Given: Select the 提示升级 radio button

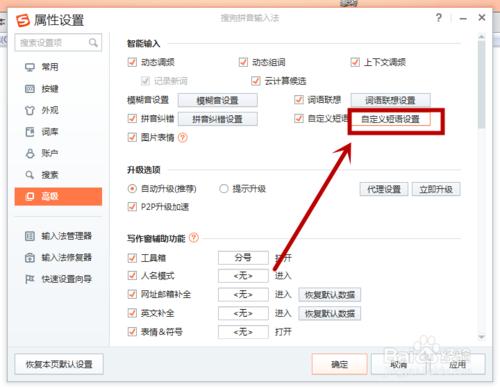Looking at the screenshot, I should point(223,189).
